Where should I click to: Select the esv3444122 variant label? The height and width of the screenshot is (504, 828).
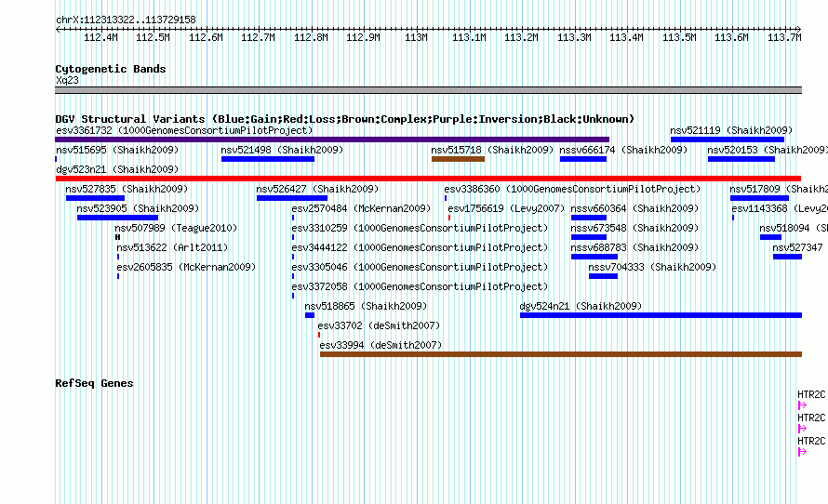[420, 247]
